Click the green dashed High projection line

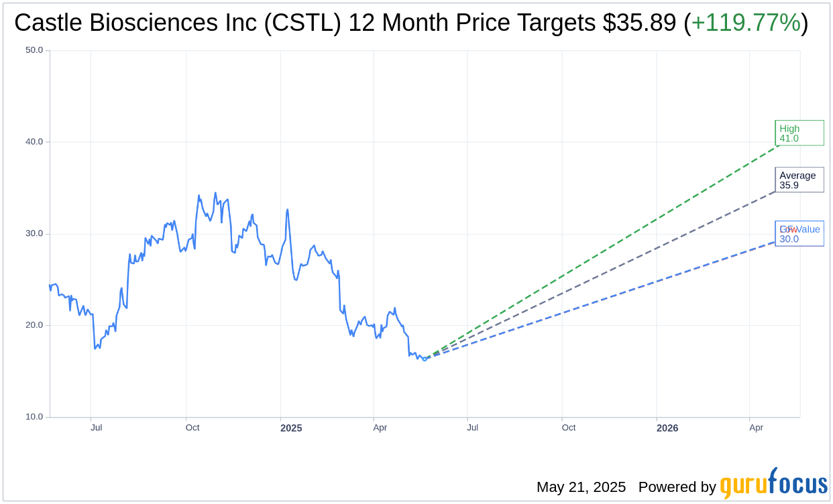[600, 252]
